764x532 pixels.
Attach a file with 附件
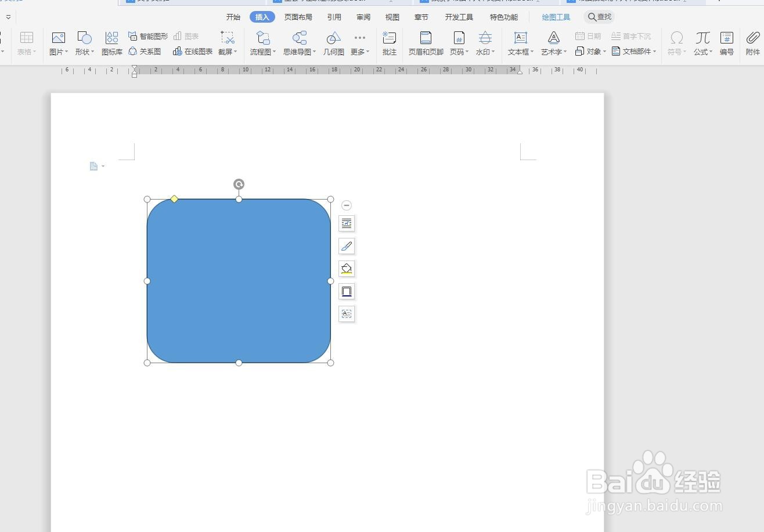pyautogui.click(x=753, y=44)
